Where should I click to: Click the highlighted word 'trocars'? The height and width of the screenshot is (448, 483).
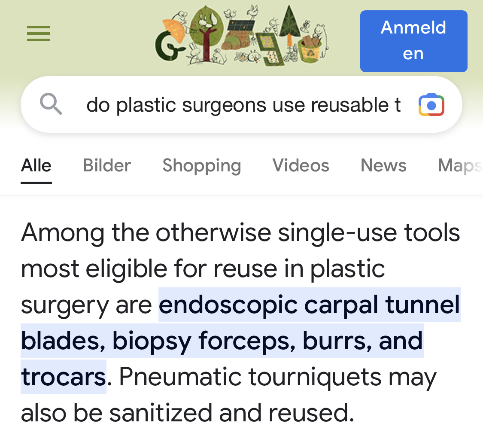tap(64, 377)
